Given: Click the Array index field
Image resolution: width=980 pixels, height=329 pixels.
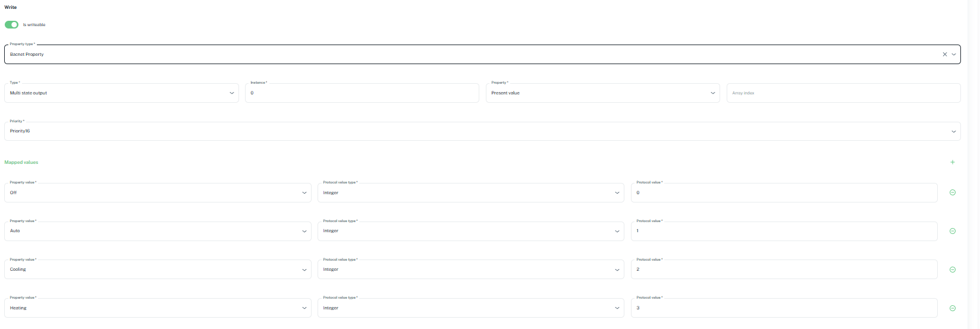Looking at the screenshot, I should tap(843, 93).
